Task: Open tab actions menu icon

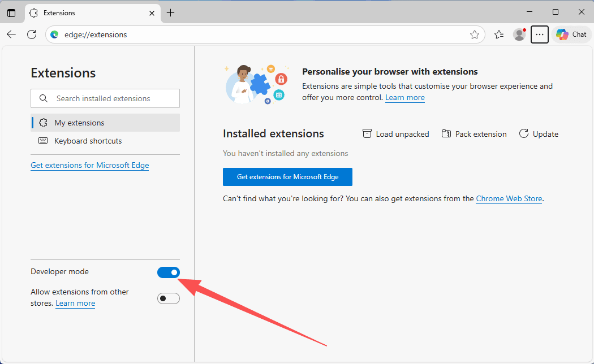Action: (11, 12)
